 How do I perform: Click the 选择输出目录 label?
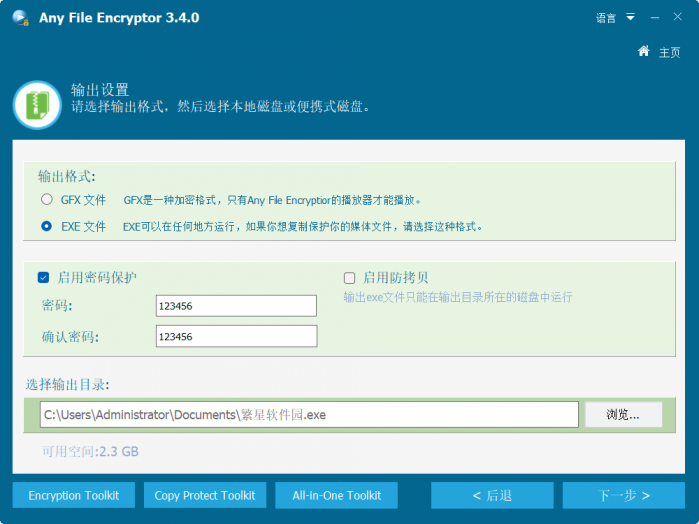pos(68,384)
